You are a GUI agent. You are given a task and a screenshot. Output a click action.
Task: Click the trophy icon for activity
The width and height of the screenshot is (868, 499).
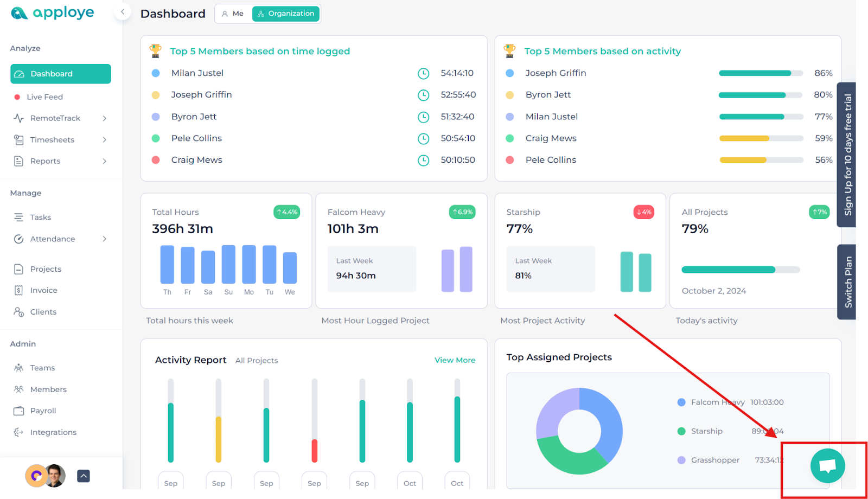[509, 51]
